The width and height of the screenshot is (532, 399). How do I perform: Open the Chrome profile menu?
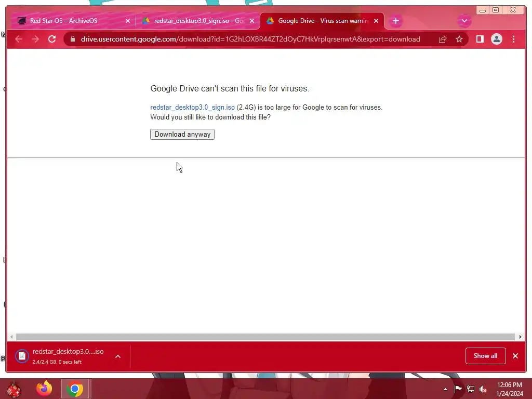click(x=496, y=39)
